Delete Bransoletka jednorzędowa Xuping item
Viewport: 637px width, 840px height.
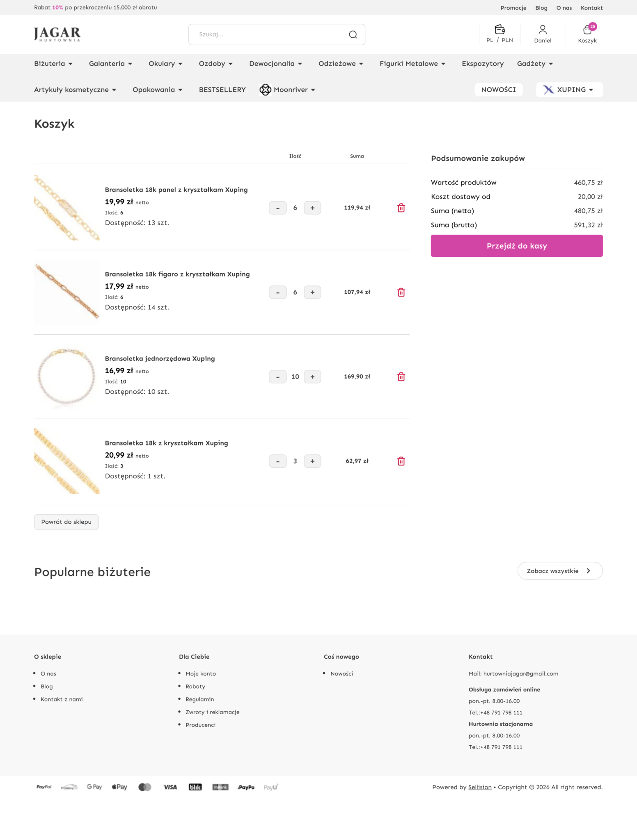401,377
